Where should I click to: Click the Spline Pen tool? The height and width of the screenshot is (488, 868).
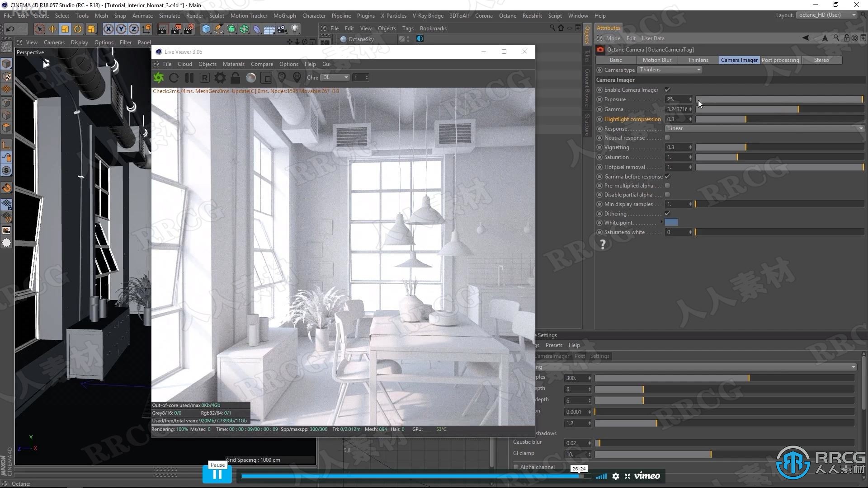(x=219, y=29)
